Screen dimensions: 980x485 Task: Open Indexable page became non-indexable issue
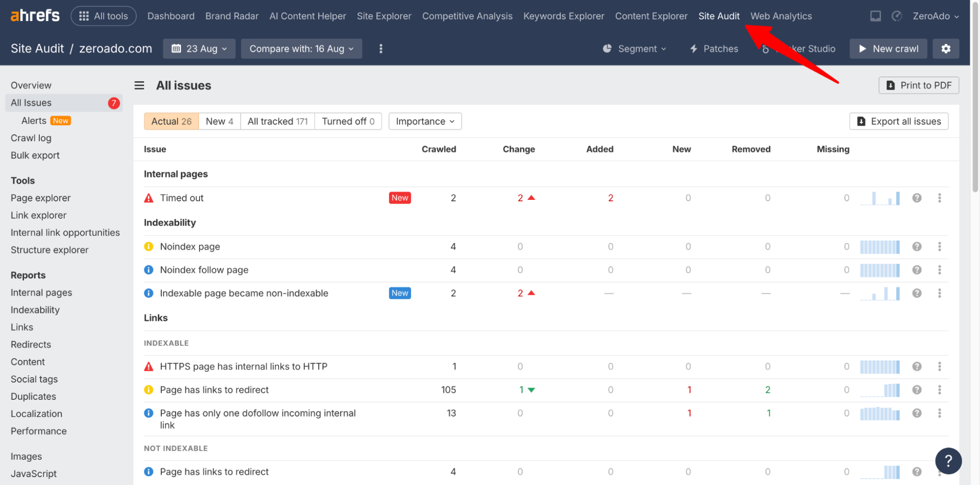coord(244,293)
